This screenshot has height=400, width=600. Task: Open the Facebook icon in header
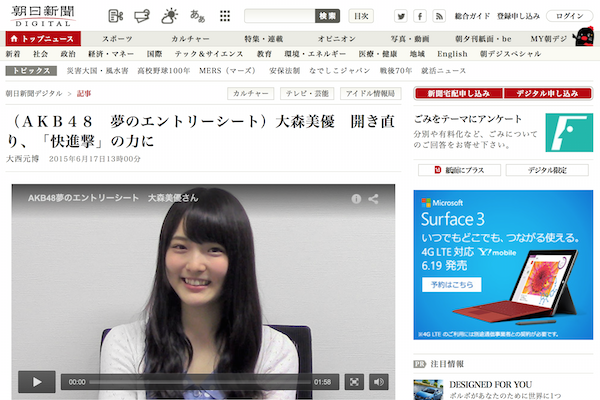(420, 16)
